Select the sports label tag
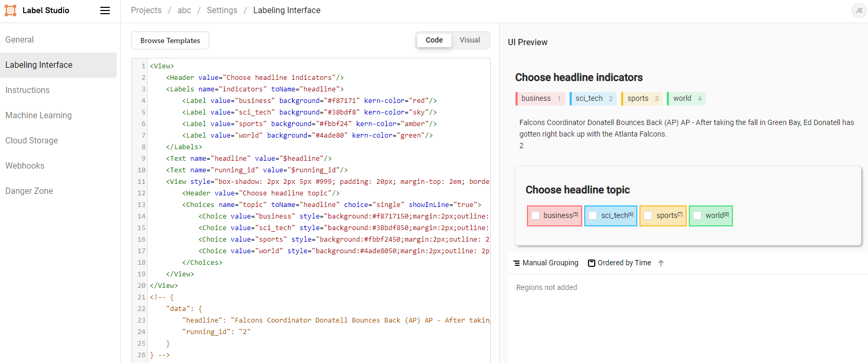Screen dimensions: 868x363 (x=642, y=99)
